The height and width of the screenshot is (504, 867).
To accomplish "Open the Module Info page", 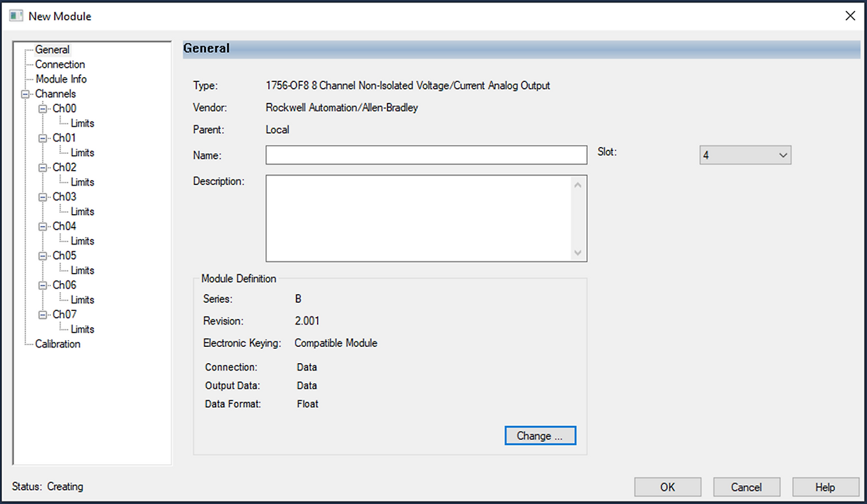I will point(62,79).
